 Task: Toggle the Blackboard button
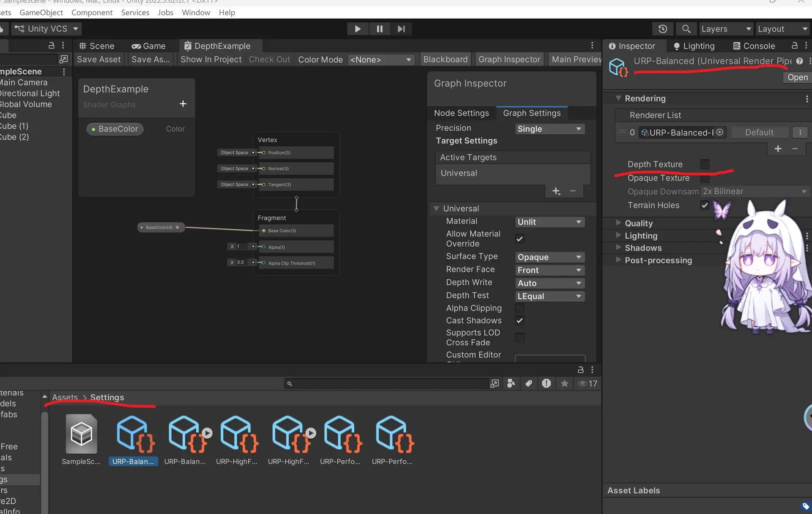pos(445,60)
